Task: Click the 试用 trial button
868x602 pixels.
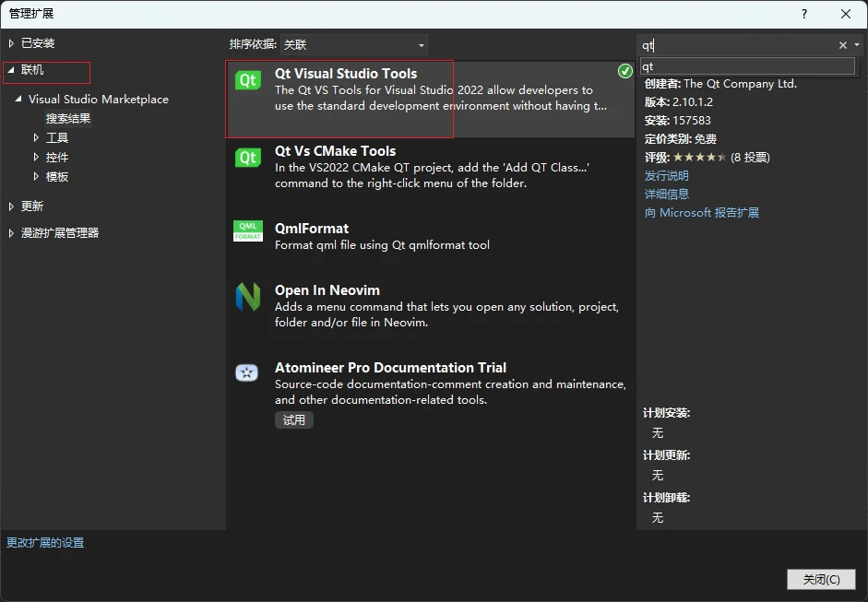Action: click(294, 420)
